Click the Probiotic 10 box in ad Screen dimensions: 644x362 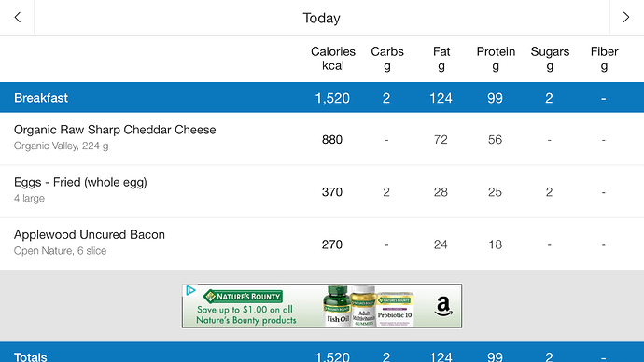[x=395, y=309]
